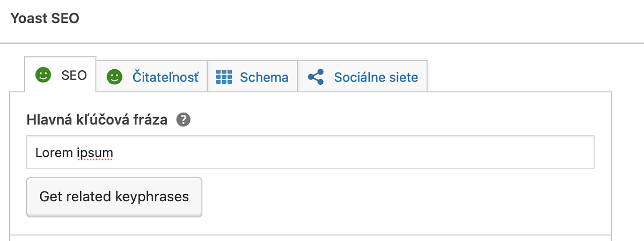The image size is (644, 241).
Task: Place cursor at far right end of keyphrase field
Action: point(588,153)
